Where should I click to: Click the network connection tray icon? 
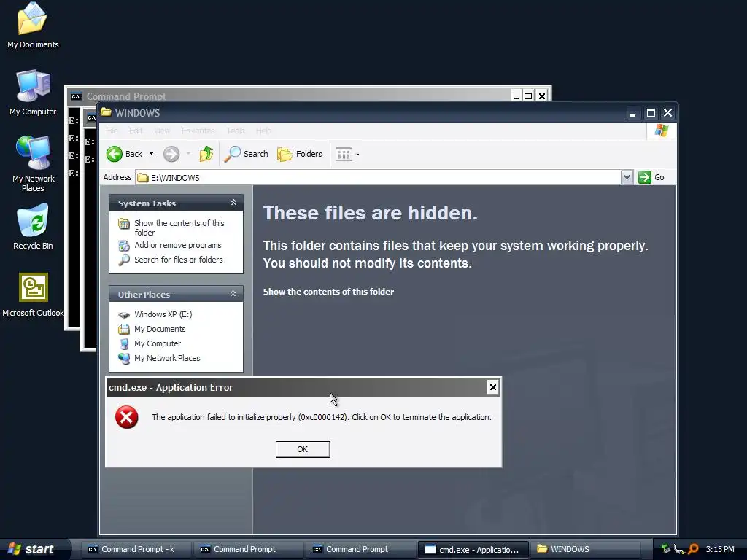(679, 550)
